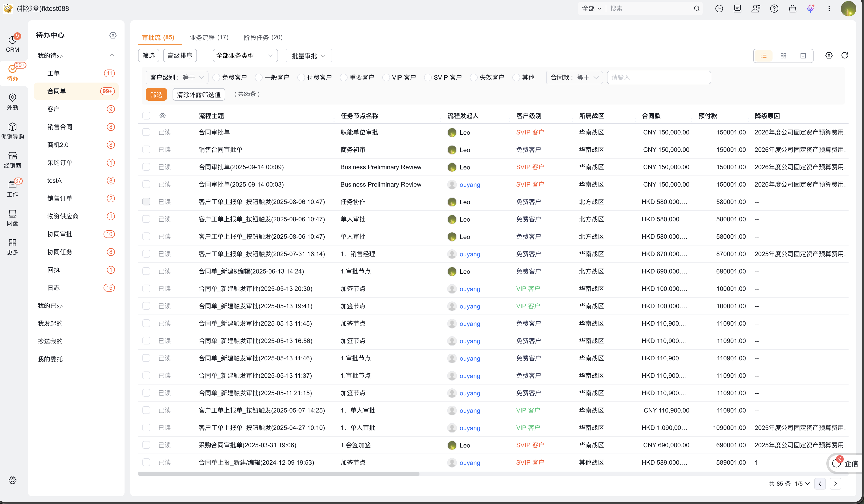
Task: Go to next page arrow
Action: click(836, 483)
